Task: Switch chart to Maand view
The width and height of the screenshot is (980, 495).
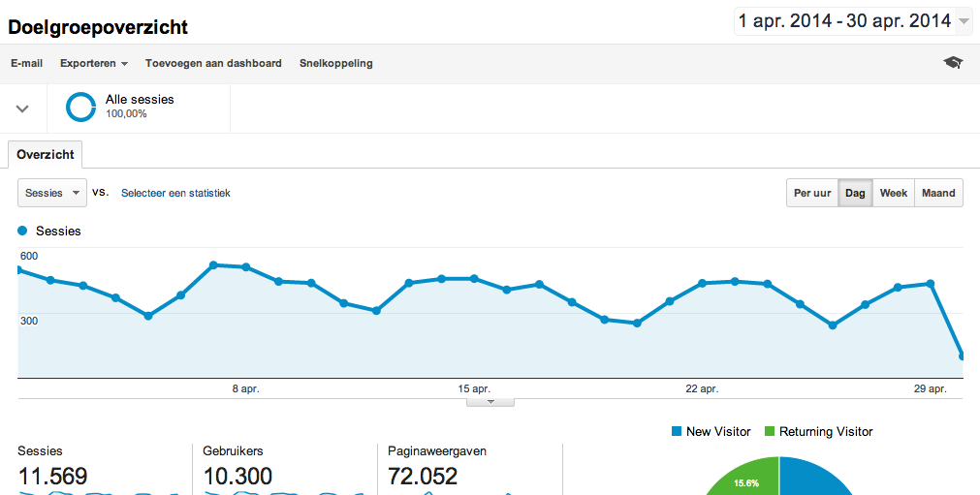Action: pyautogui.click(x=938, y=193)
